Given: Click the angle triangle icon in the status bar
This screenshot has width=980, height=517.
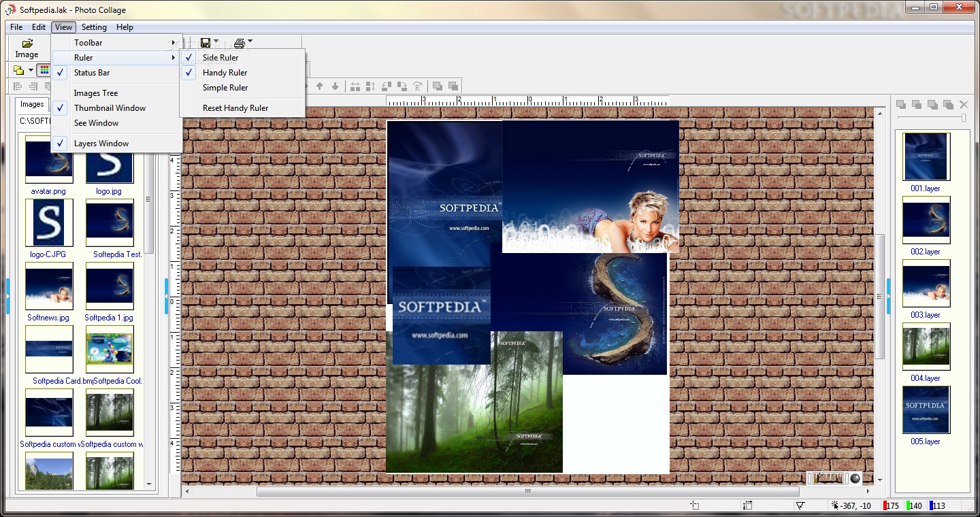Looking at the screenshot, I should coord(801,505).
